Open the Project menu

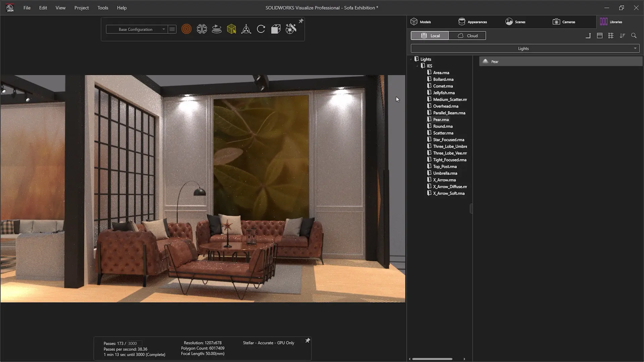[x=82, y=8]
